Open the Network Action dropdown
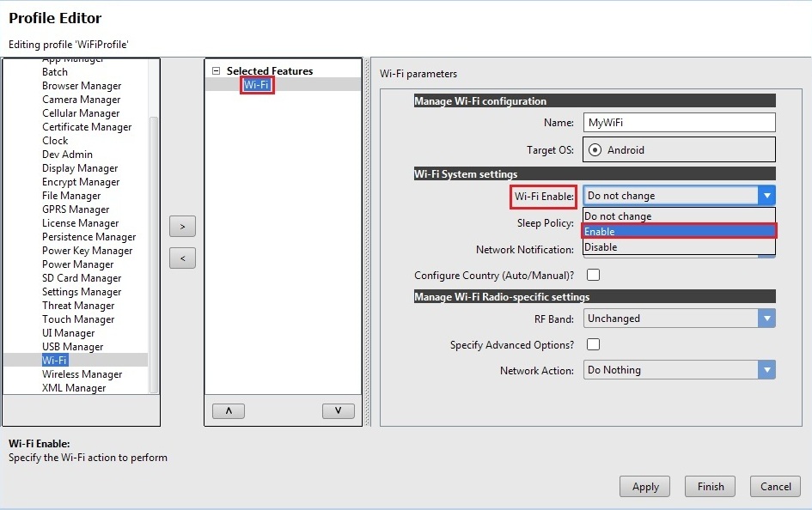The image size is (812, 510). point(766,370)
